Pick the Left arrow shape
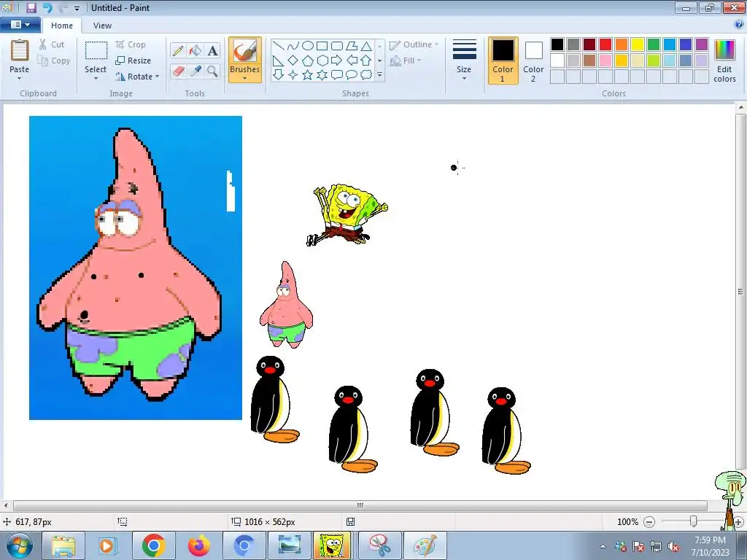Screen dimensions: 747x560 tap(352, 61)
